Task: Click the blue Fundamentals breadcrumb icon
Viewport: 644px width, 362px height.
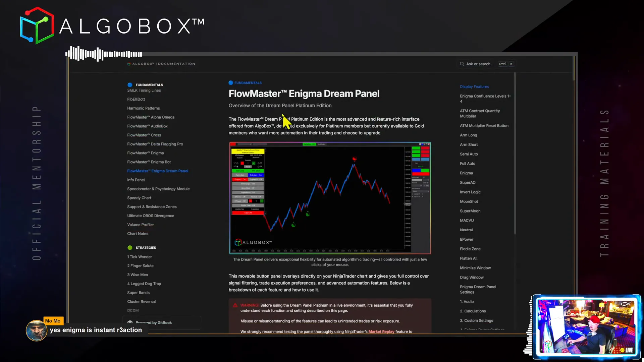Action: 231,83
